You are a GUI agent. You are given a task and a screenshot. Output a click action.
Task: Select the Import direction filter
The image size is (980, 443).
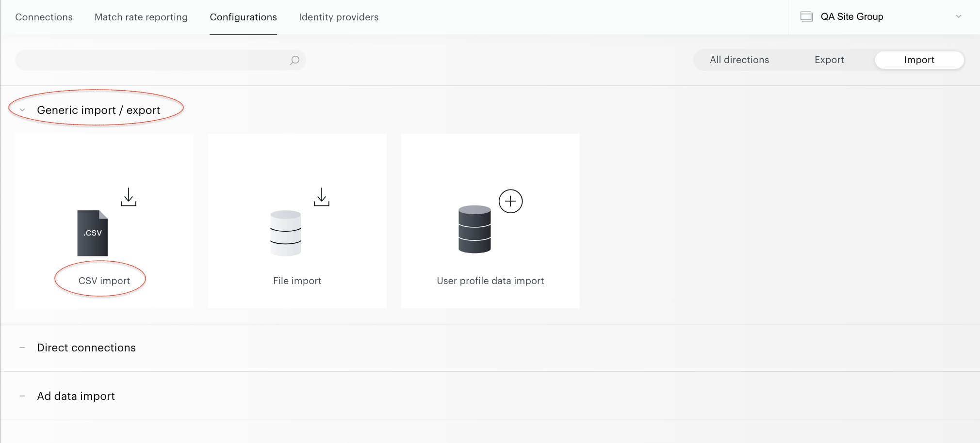point(919,60)
